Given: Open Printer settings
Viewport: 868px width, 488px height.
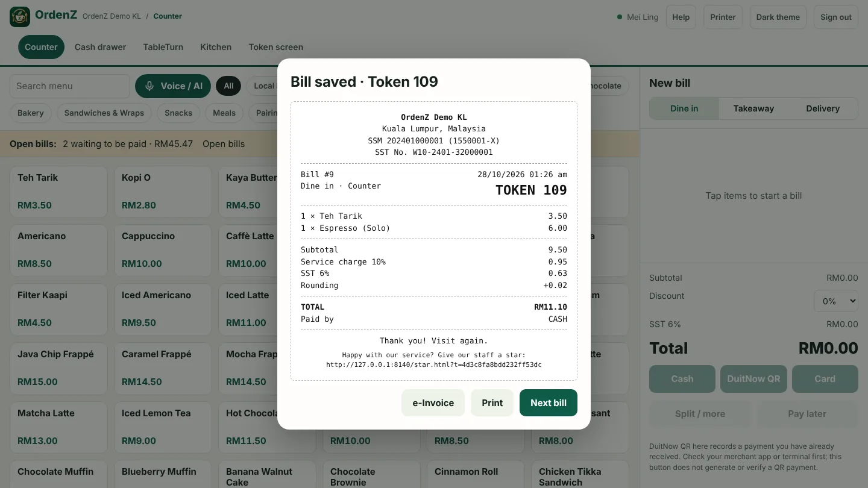Looking at the screenshot, I should 723,17.
